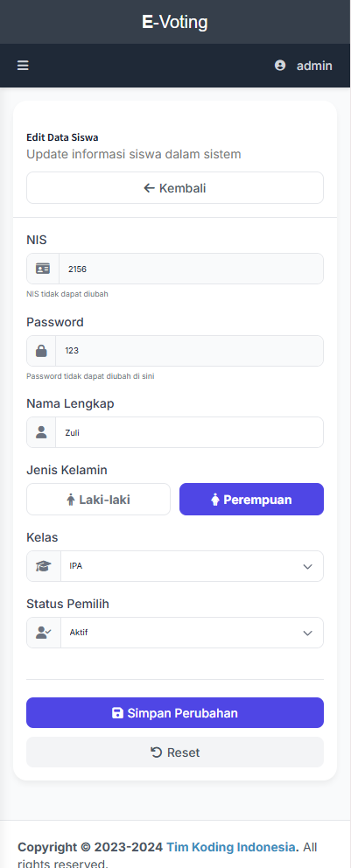
Task: Open the Kelas dropdown showing IPA
Action: pyautogui.click(x=192, y=566)
